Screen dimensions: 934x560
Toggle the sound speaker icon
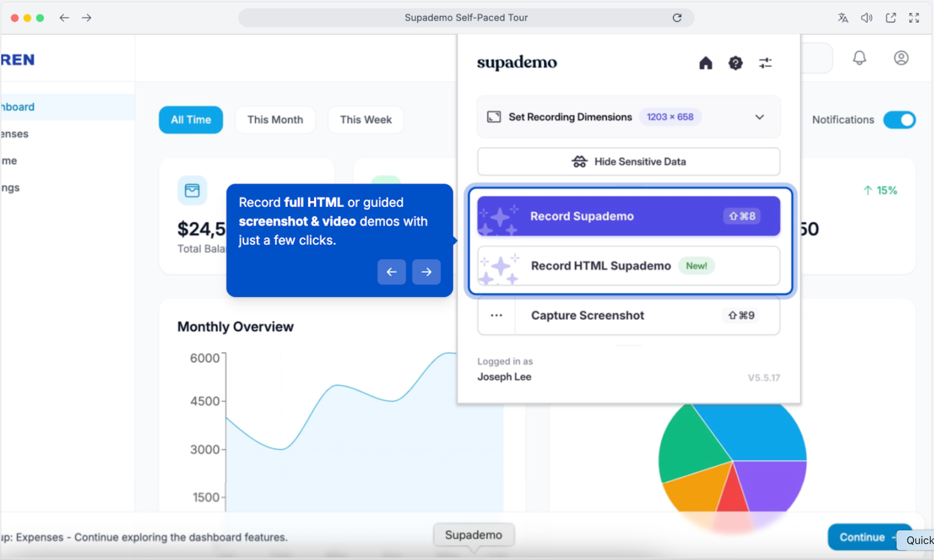(867, 18)
